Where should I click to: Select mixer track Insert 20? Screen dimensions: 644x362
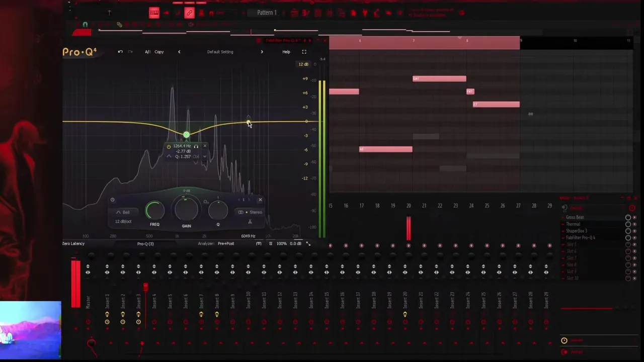405,300
